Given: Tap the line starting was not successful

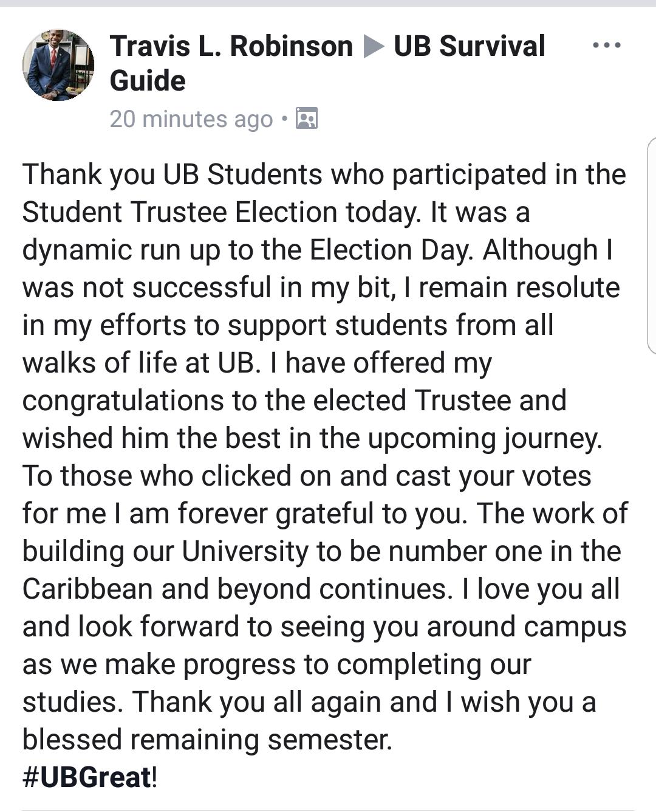Looking at the screenshot, I should (x=321, y=288).
